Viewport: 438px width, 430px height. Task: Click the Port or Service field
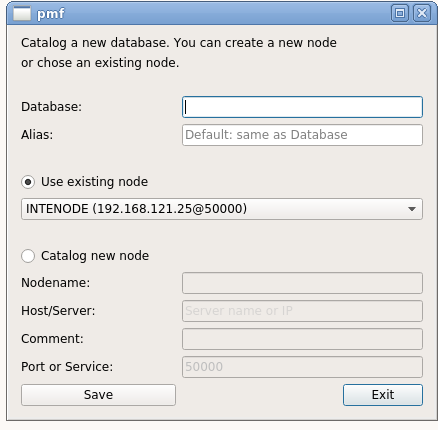tap(302, 367)
